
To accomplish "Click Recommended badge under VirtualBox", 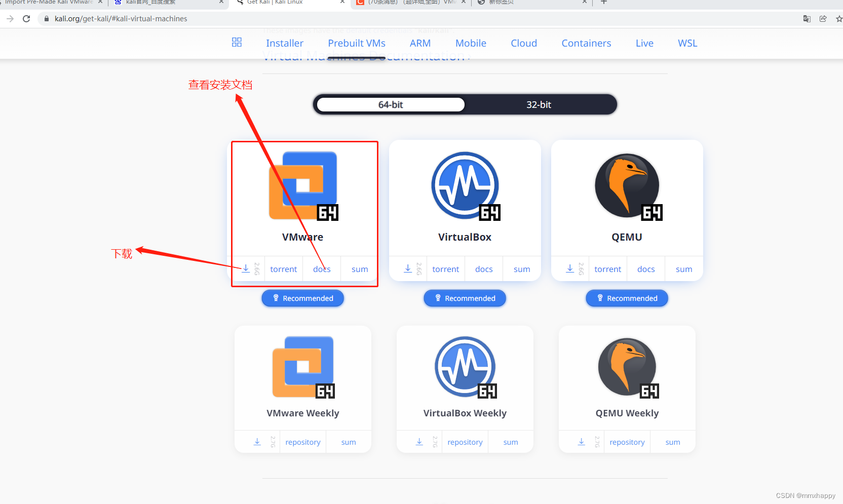I will [x=465, y=298].
